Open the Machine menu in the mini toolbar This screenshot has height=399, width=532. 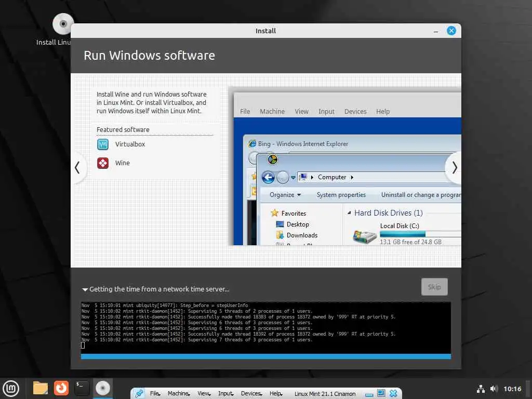pyautogui.click(x=179, y=394)
